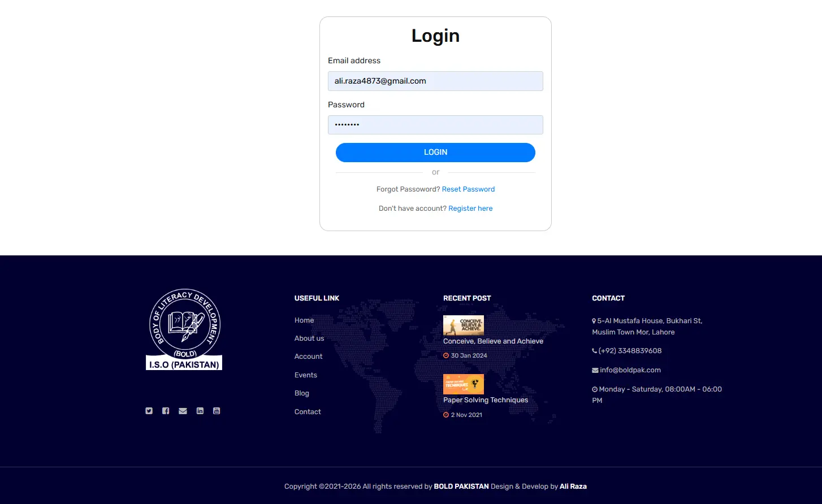Open the YouTube social icon in footer
Screen dimensions: 822x504
coord(217,411)
